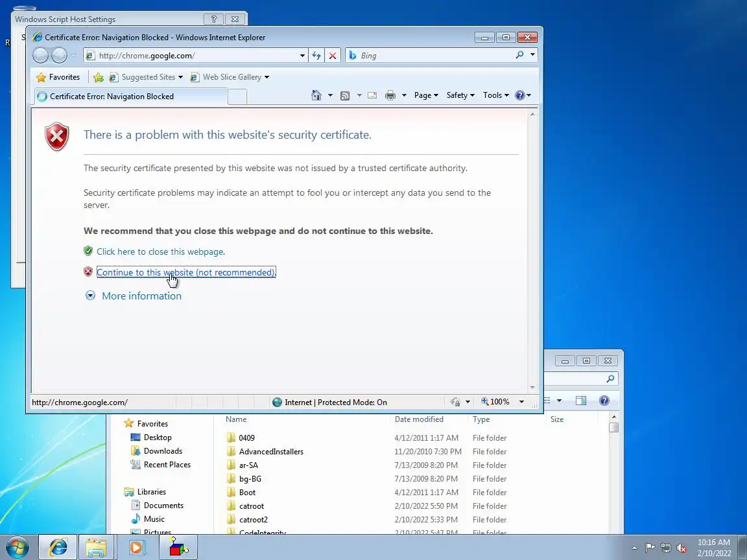Click the Zoom level magnifier 100% button
The image size is (747, 560).
point(495,402)
